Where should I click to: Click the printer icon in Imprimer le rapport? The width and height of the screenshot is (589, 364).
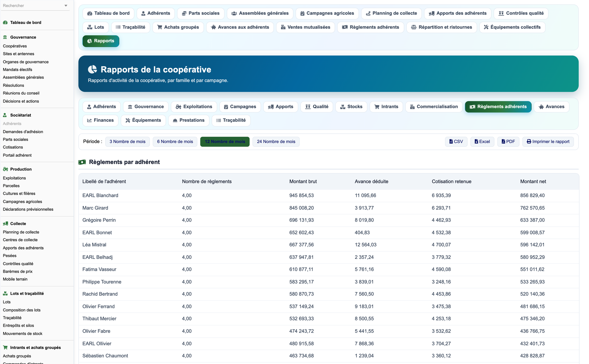tap(529, 141)
